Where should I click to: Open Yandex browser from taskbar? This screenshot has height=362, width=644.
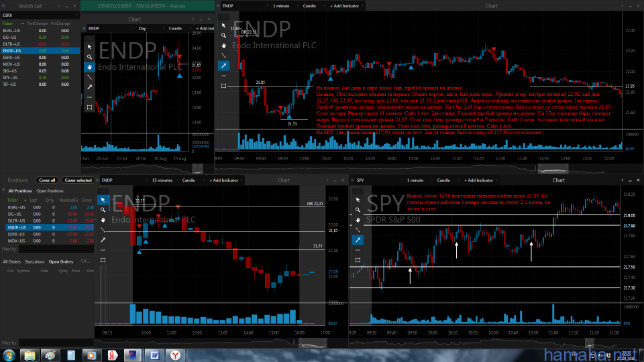(175, 355)
